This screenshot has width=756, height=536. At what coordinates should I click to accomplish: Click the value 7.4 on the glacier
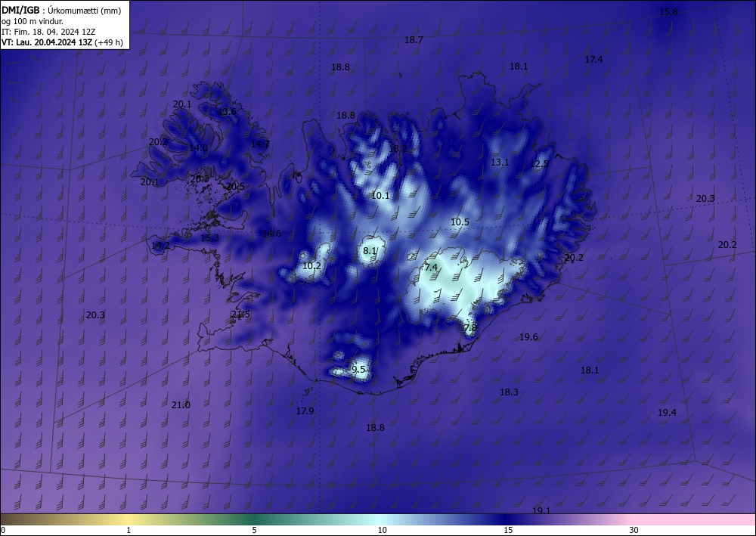pyautogui.click(x=431, y=268)
